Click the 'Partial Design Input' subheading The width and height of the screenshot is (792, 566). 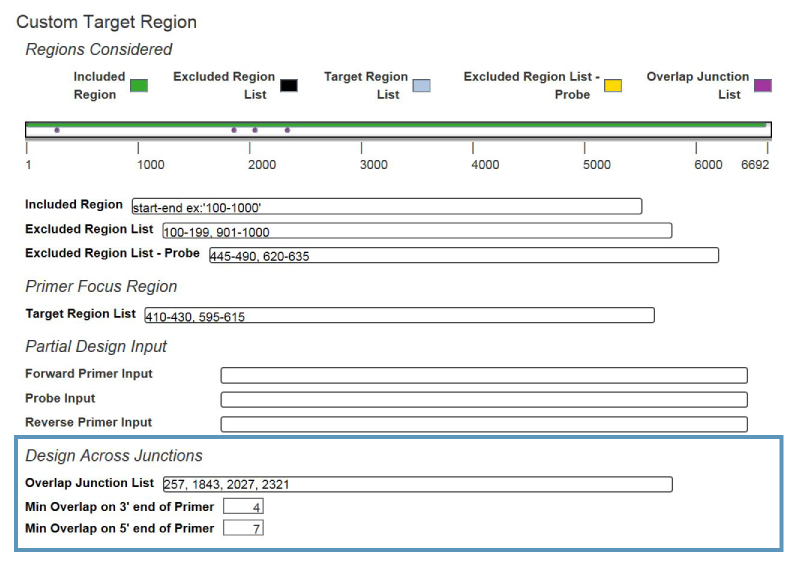pos(96,346)
